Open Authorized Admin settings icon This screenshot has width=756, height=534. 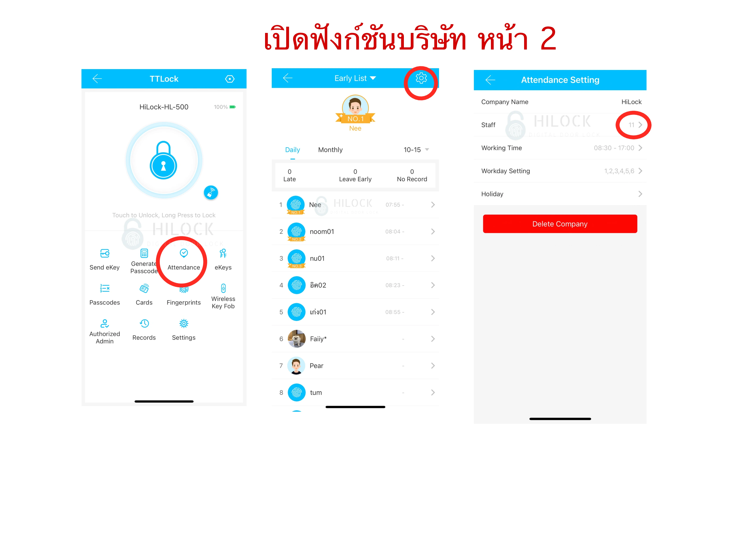[105, 324]
